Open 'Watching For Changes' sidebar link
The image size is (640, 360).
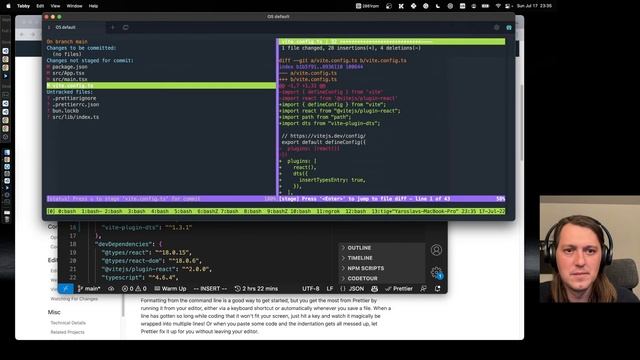pyautogui.click(x=74, y=299)
